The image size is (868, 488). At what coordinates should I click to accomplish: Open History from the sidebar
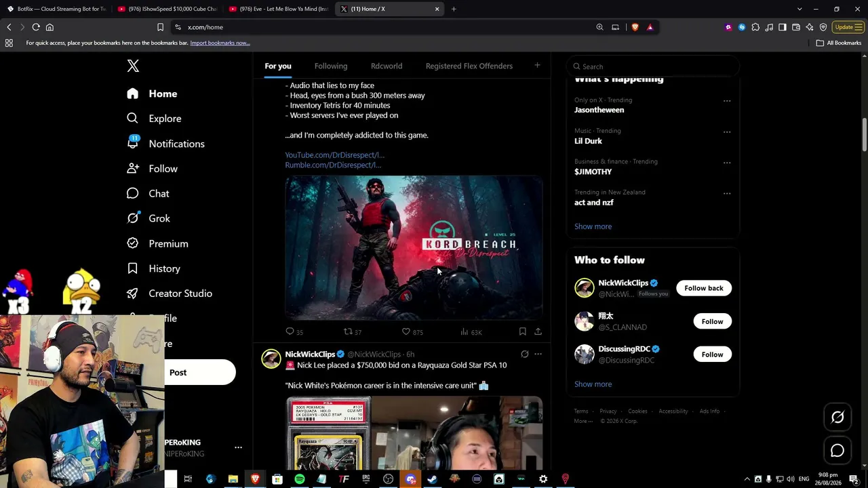pos(153,268)
